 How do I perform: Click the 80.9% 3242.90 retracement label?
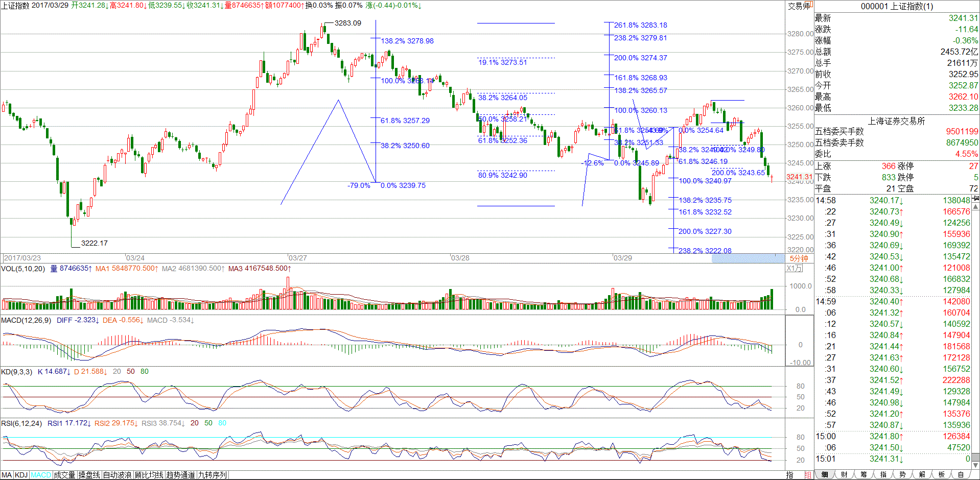pos(503,175)
